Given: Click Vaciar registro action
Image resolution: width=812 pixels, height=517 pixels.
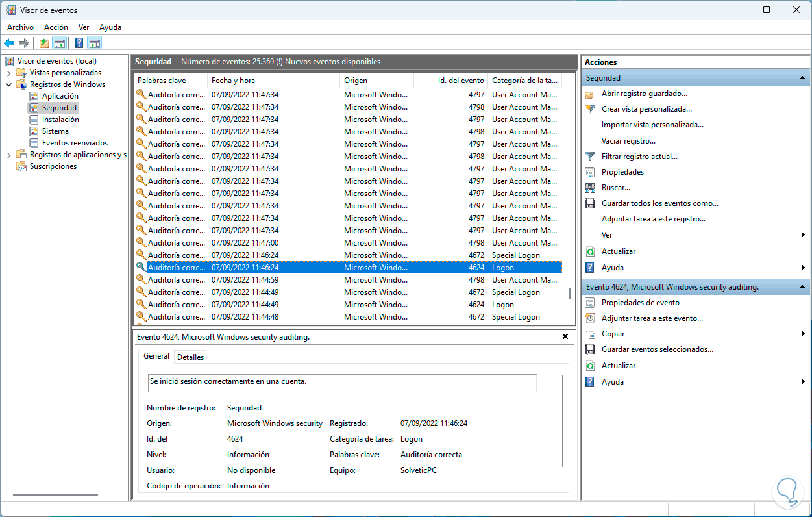Looking at the screenshot, I should [628, 141].
